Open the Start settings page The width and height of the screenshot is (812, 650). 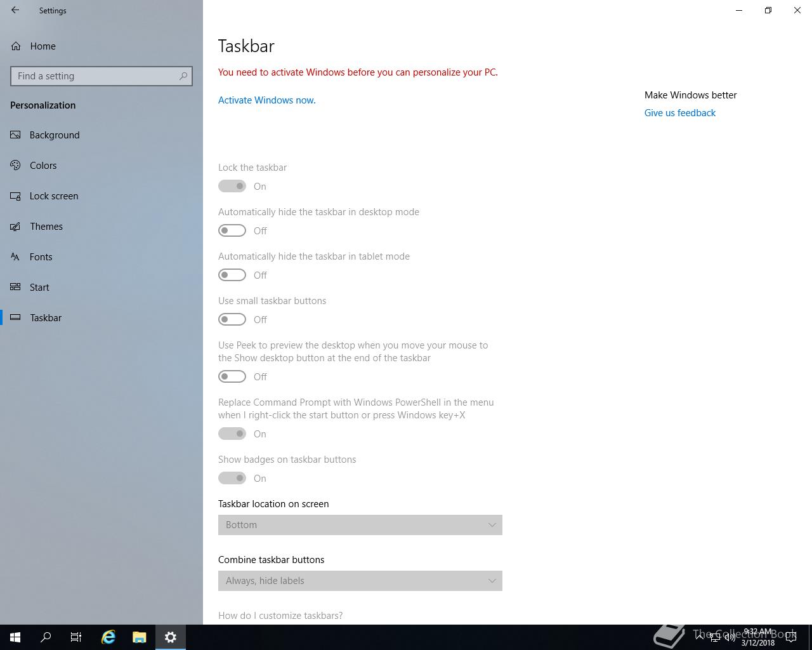101,287
